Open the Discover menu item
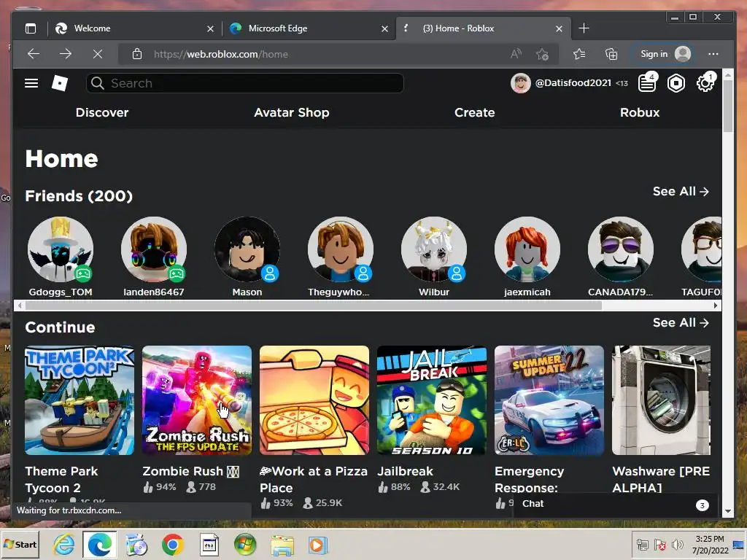This screenshot has width=747, height=560. [102, 112]
